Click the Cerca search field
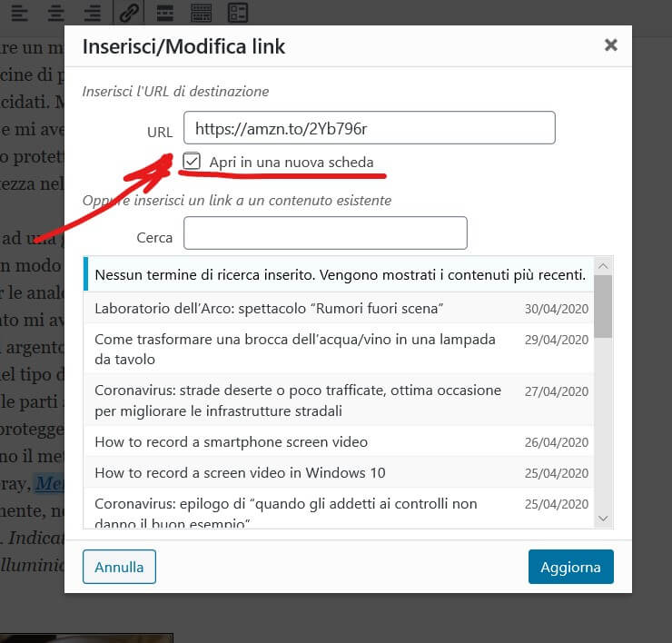The image size is (672, 643). point(325,233)
